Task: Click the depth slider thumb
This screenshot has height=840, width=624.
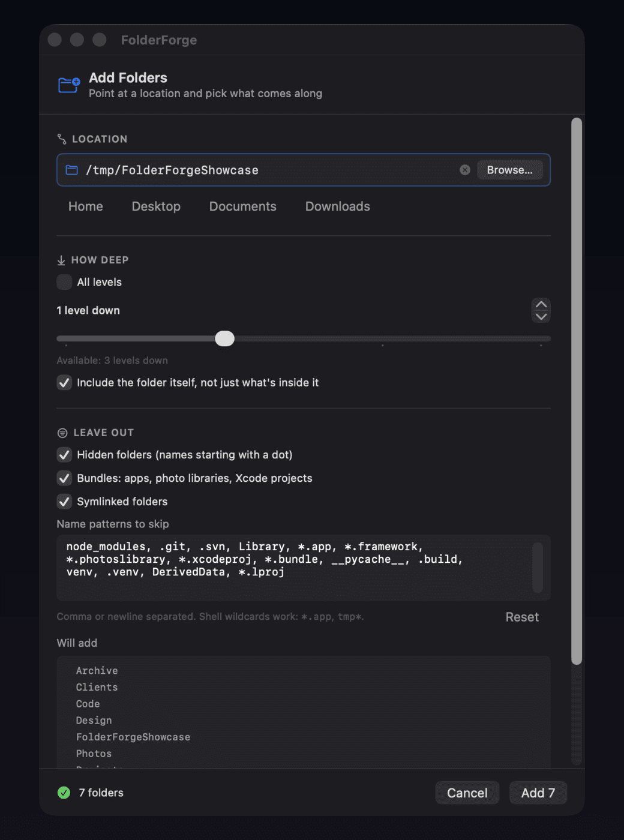Action: [x=225, y=338]
